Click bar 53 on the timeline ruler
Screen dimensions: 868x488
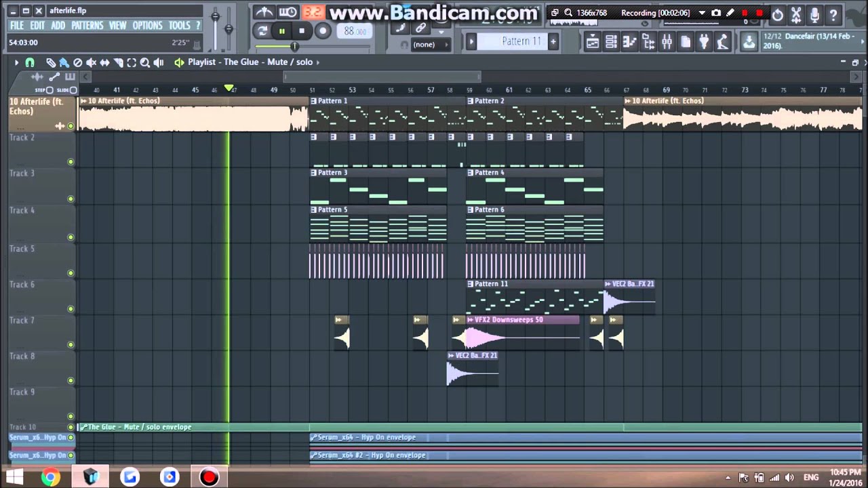[x=352, y=89]
